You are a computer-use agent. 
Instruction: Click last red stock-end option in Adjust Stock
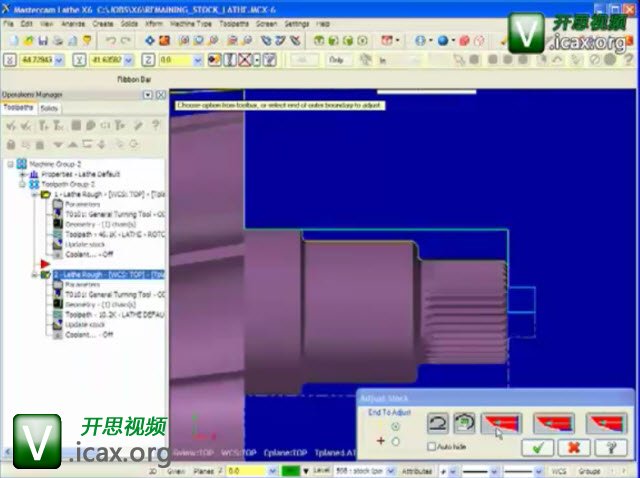tap(606, 423)
